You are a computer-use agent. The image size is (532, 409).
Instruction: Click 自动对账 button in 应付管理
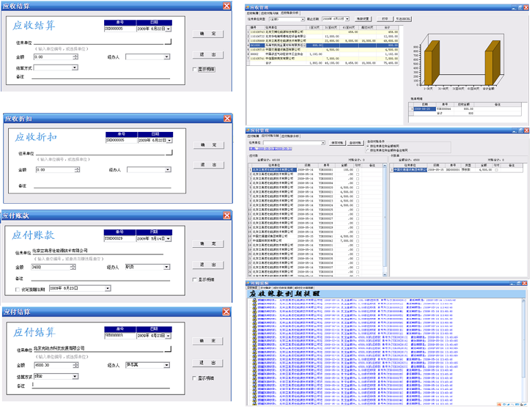point(355,143)
